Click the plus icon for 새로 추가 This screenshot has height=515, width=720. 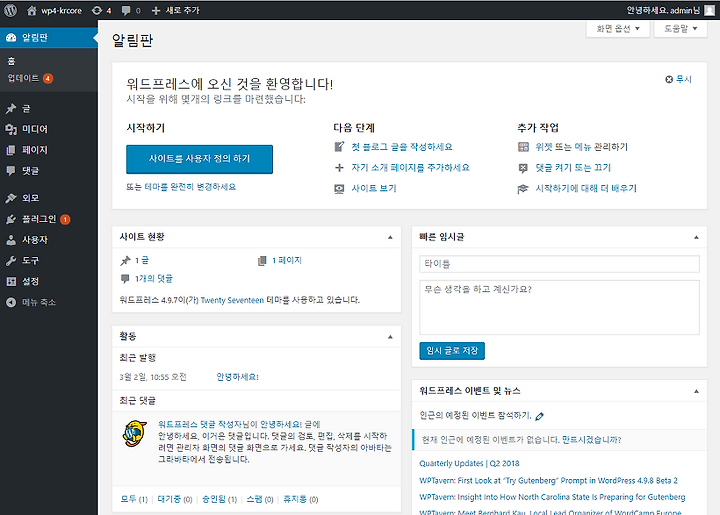tap(156, 10)
